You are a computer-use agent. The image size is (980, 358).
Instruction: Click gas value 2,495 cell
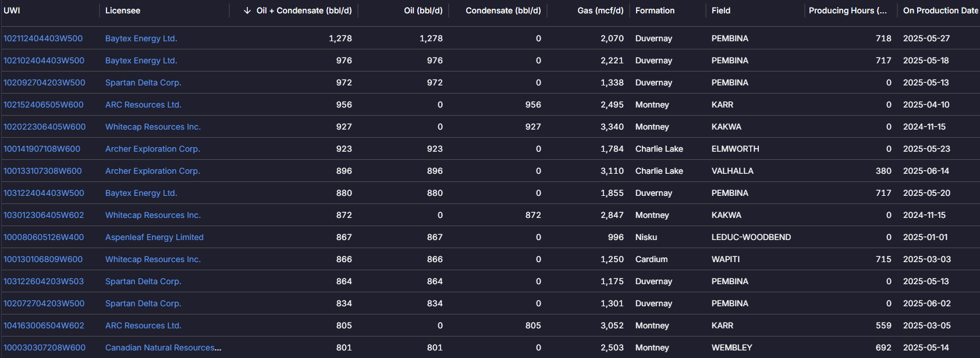tap(612, 105)
